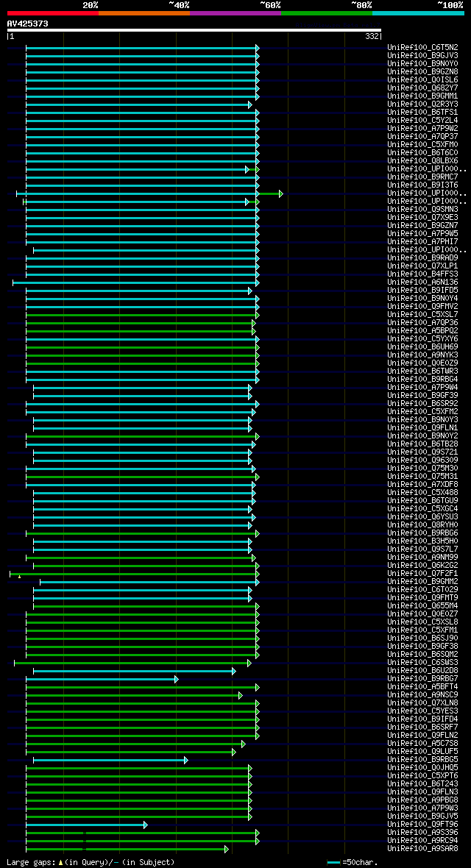The width and height of the screenshot is (471, 868).
Task: Click the white AV425373 query length bar
Action: coord(194,30)
